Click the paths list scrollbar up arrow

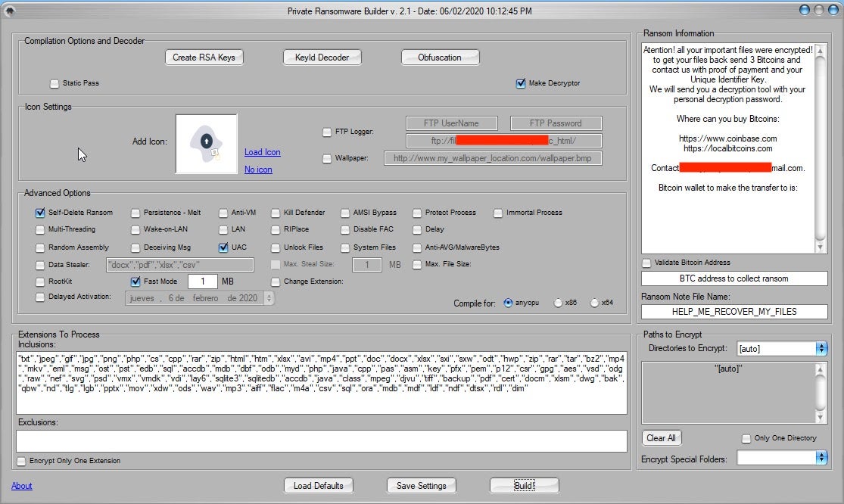tap(821, 369)
